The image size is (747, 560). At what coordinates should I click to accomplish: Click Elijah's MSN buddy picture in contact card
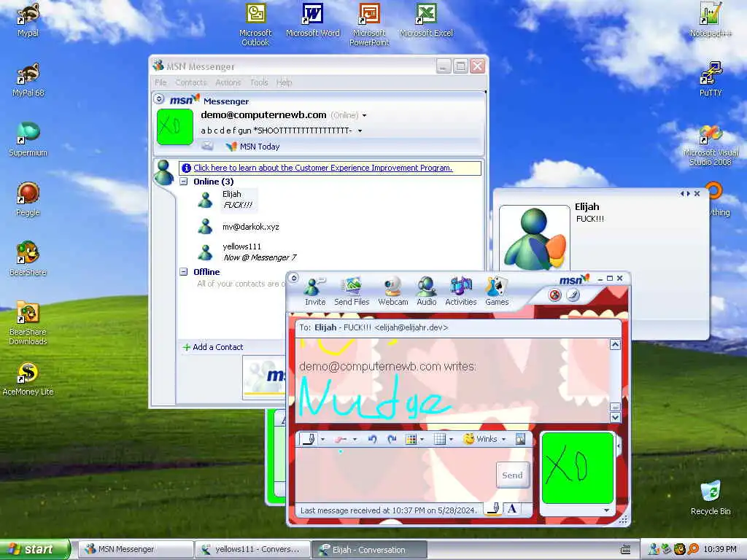point(534,238)
